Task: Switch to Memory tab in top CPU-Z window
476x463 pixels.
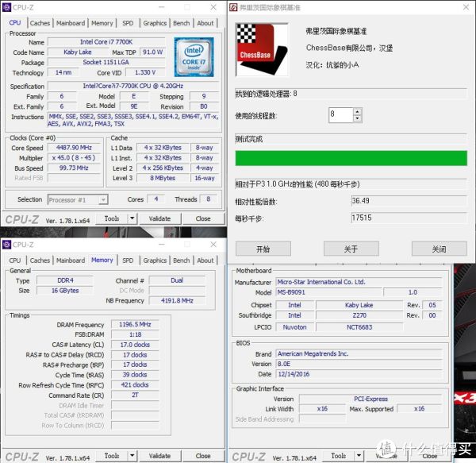Action: click(x=102, y=23)
